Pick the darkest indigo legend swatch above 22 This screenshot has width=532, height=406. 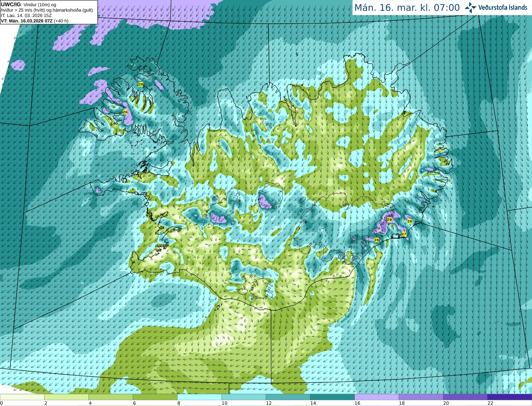[510, 397]
